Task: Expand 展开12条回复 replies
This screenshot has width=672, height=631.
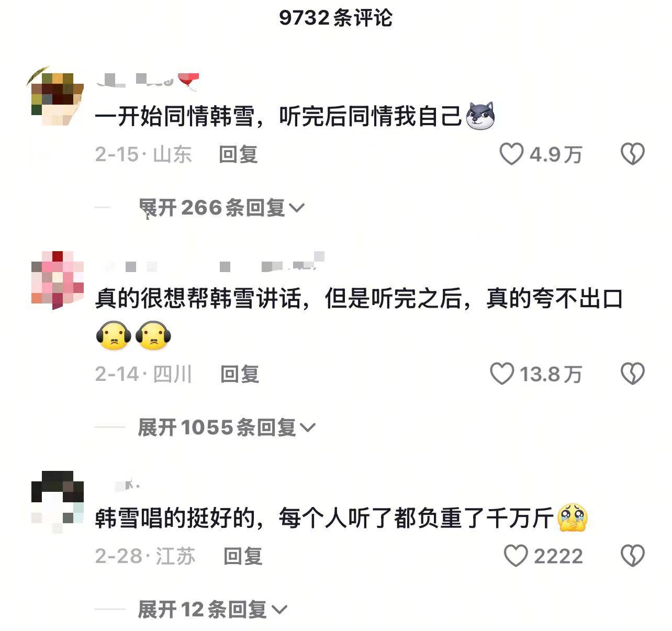Action: point(212,610)
